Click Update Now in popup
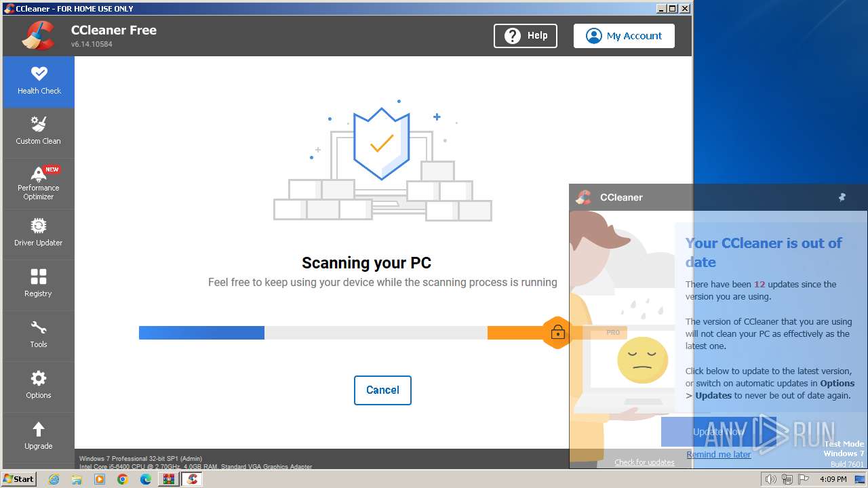Viewport: 868px width, 488px height. point(719,432)
